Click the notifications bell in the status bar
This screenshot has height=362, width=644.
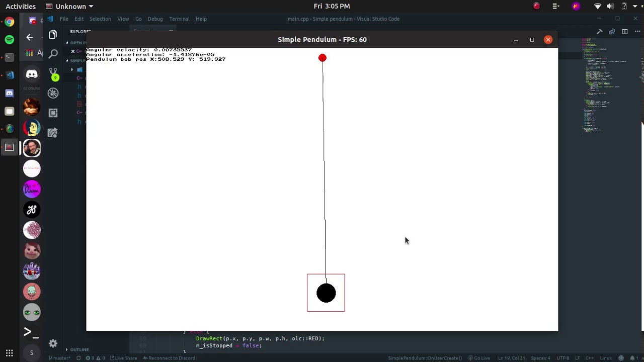pos(632,358)
